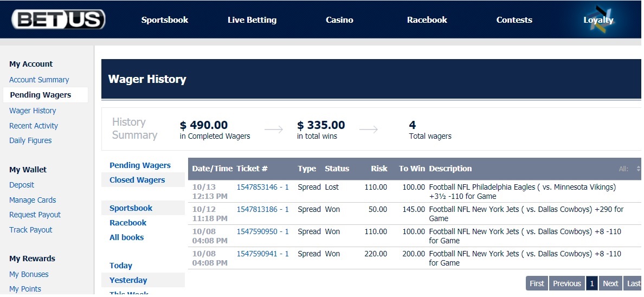Click the 220.00 risk value

click(376, 254)
